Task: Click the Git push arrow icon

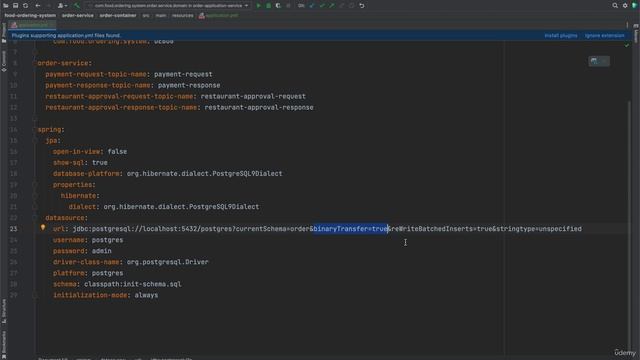Action: coord(332,6)
